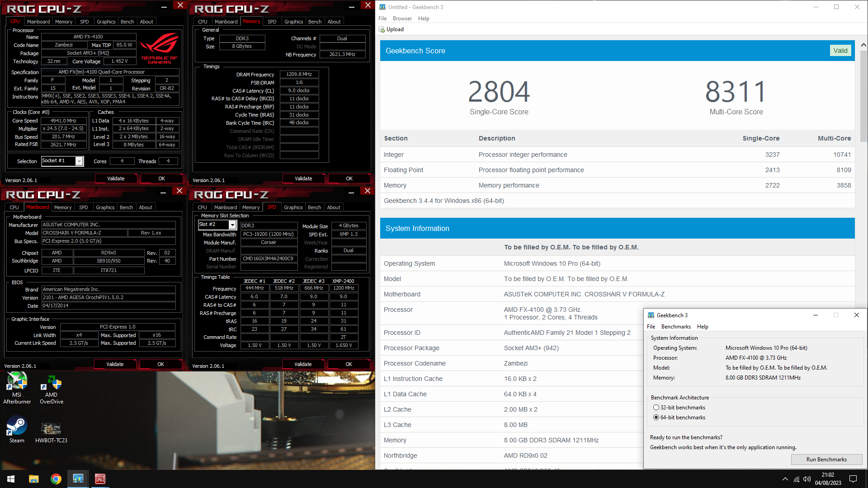Click OK in top-right CPU-Z window
This screenshot has width=868, height=488.
(349, 178)
